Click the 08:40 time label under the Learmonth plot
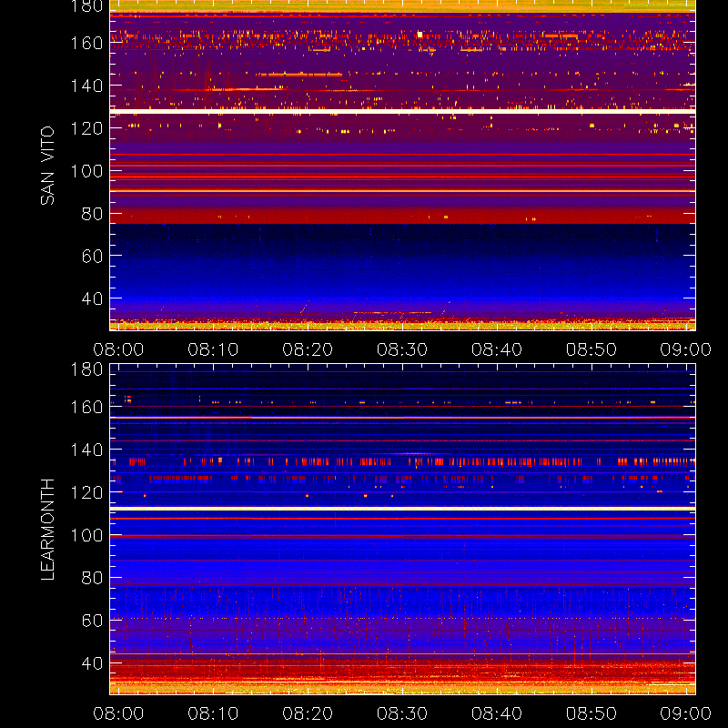 pos(497,713)
